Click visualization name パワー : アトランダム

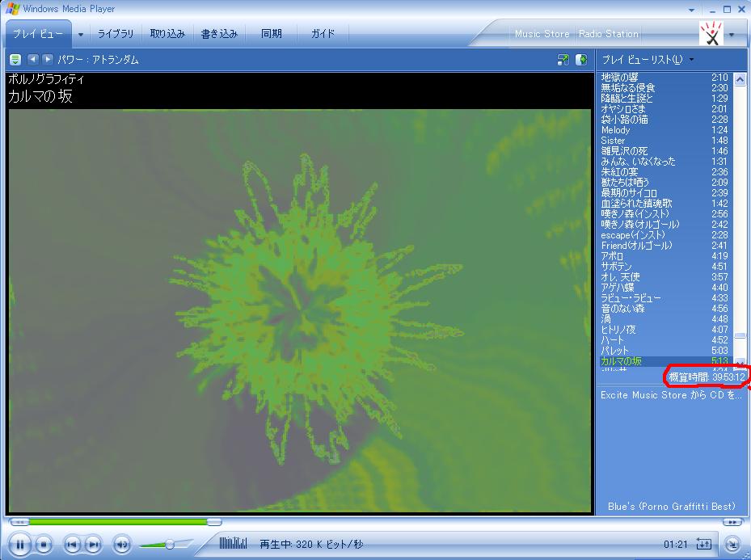(98, 60)
